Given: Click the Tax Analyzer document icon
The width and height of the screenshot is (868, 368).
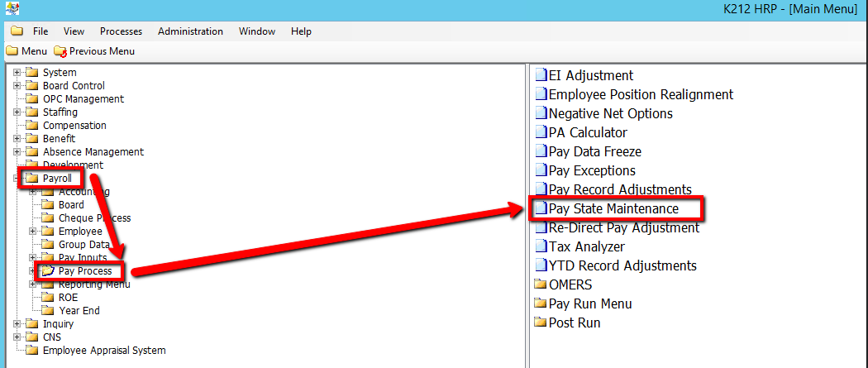Looking at the screenshot, I should (x=541, y=247).
